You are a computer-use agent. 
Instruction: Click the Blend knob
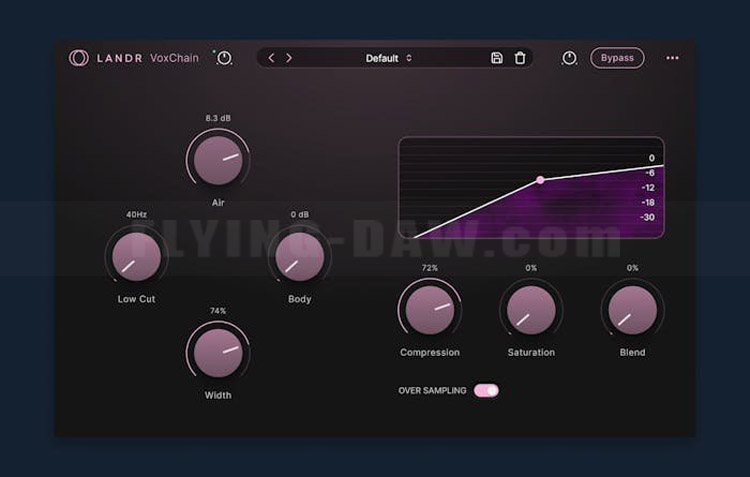click(x=632, y=310)
